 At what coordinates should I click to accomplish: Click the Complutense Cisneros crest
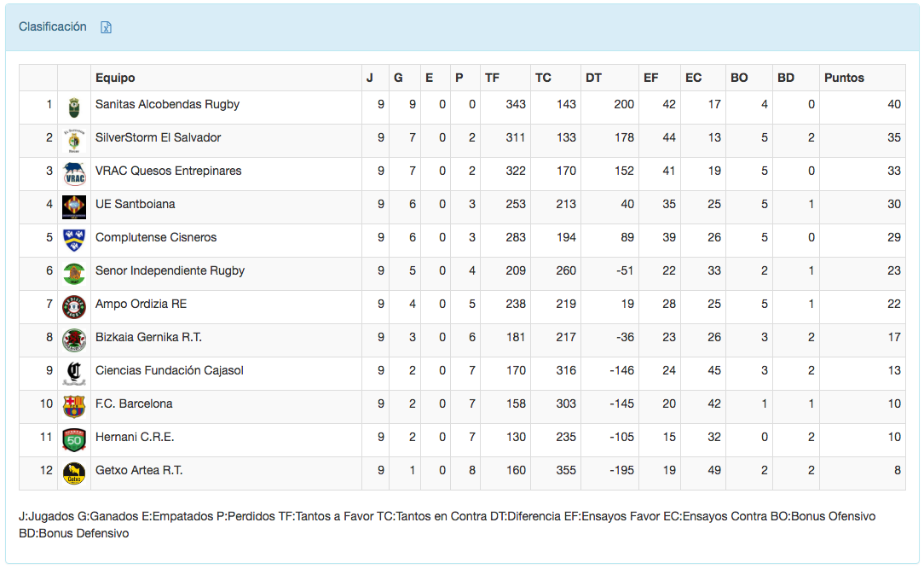74,241
